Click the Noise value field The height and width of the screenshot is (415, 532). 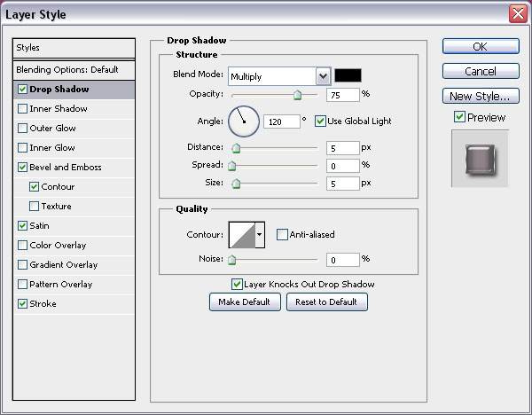pos(342,260)
